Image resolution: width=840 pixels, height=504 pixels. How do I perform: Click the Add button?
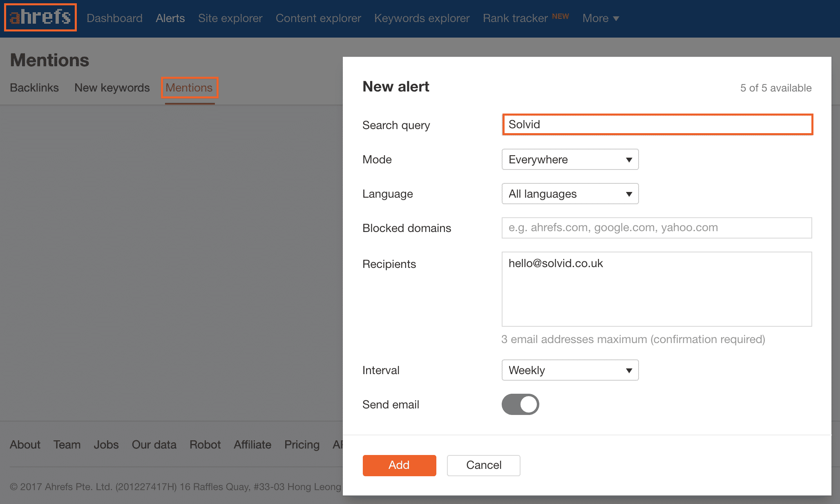[399, 465]
